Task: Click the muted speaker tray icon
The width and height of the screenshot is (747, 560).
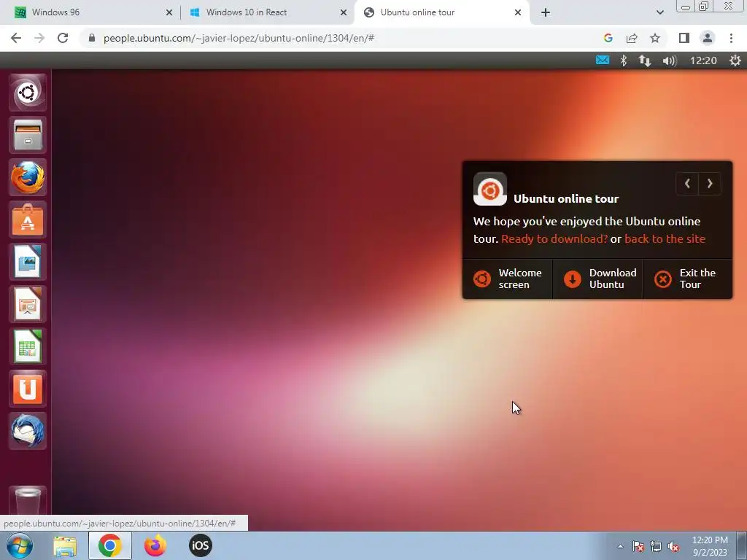Action: [673, 546]
